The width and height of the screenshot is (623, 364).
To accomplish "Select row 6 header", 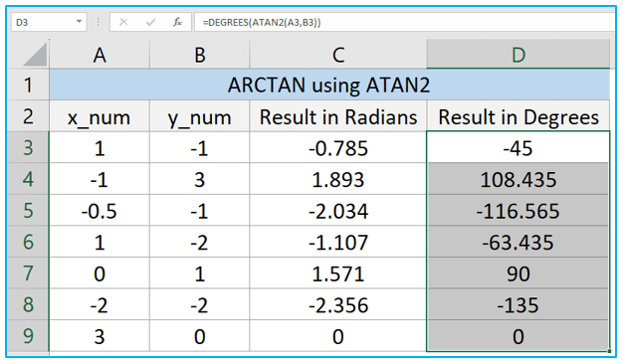I will [x=28, y=242].
